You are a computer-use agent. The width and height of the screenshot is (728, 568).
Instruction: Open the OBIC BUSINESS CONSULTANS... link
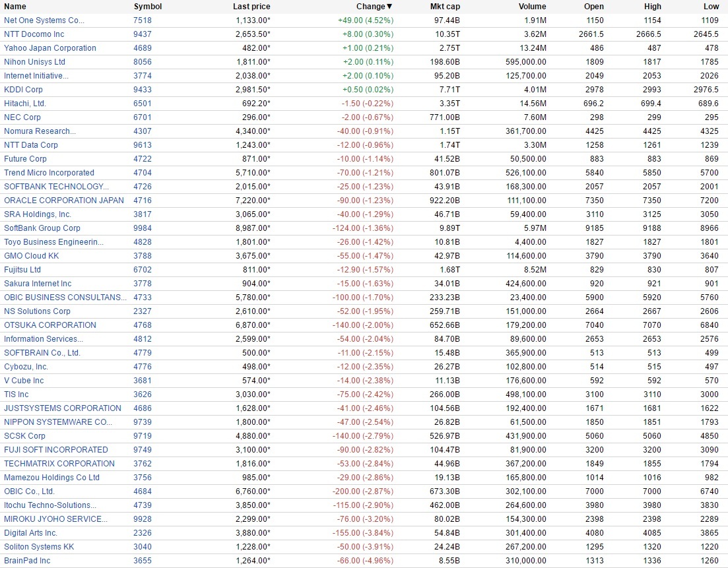point(65,298)
